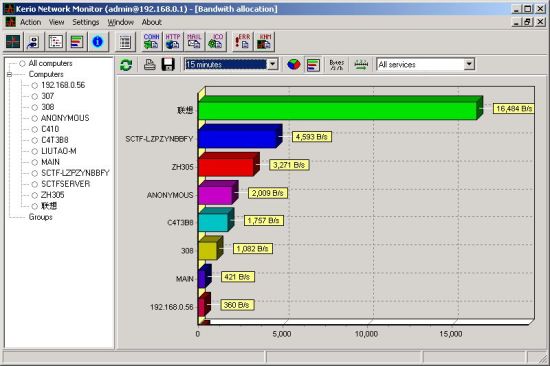Switch to pie chart view icon
The image size is (550, 366).
294,65
